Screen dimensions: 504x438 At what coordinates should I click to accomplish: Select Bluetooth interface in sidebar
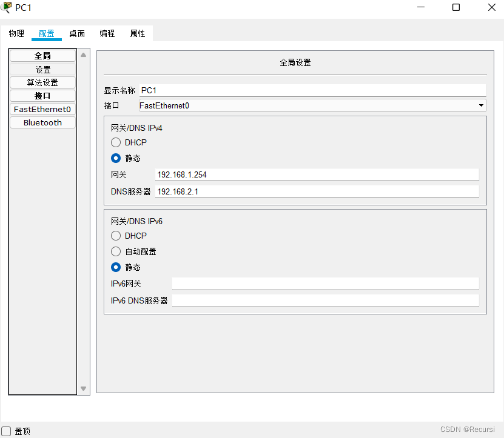[x=42, y=122]
